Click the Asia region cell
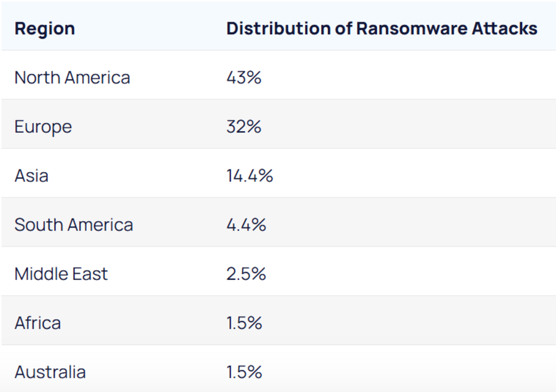556x392 pixels. [31, 176]
